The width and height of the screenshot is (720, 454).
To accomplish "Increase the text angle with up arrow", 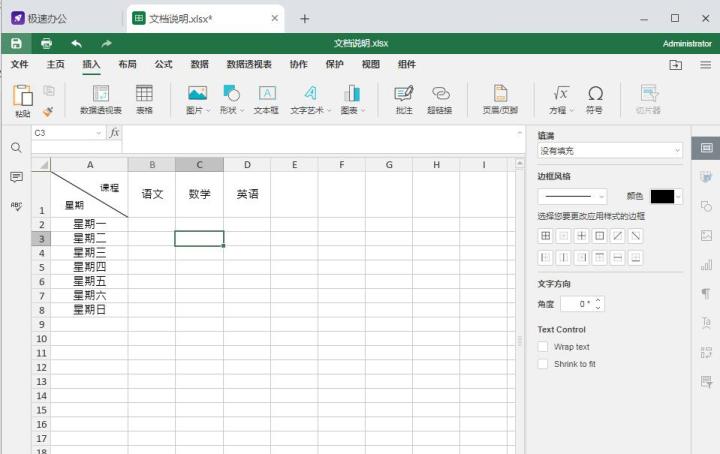I will pos(598,300).
